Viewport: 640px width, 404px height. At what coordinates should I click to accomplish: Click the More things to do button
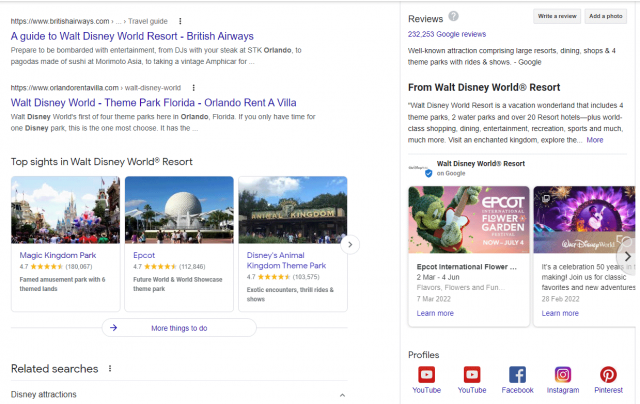179,327
